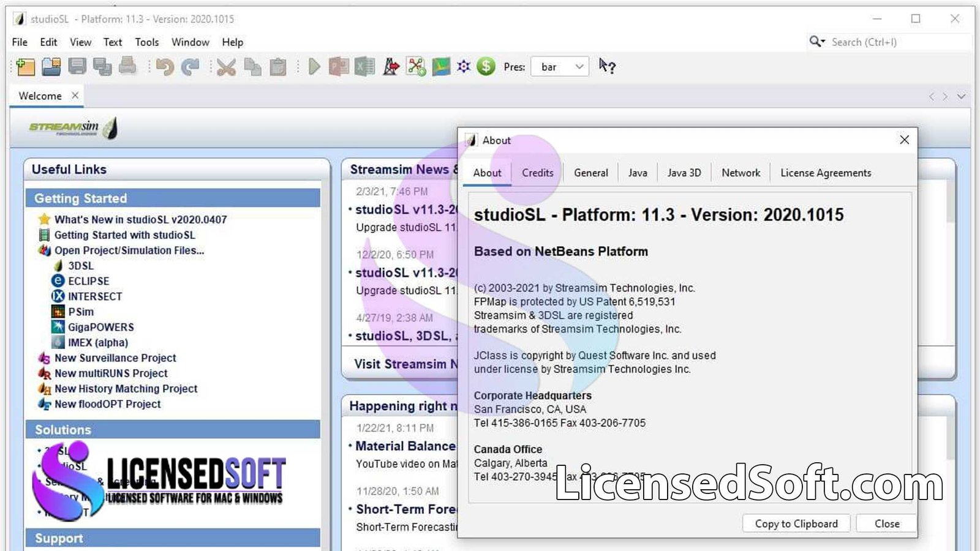Viewport: 980px width, 551px height.
Task: Click the Paste clipboard icon
Action: [278, 66]
